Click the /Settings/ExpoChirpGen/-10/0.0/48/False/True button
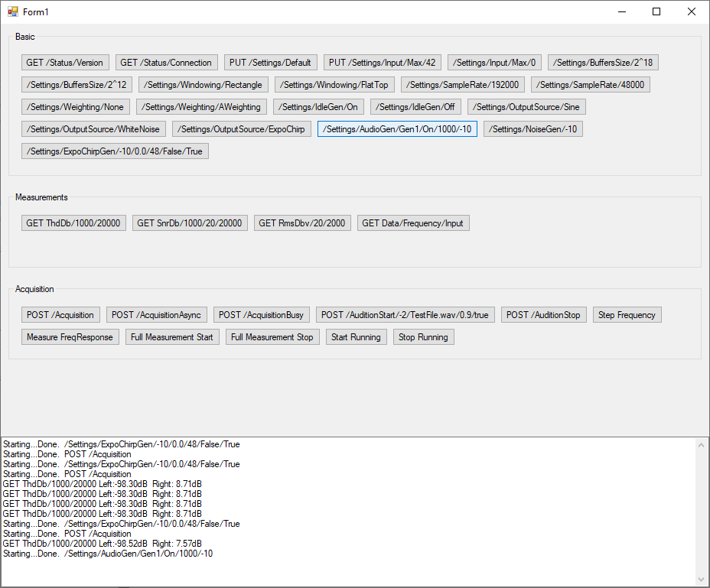This screenshot has height=588, width=710. [x=115, y=151]
